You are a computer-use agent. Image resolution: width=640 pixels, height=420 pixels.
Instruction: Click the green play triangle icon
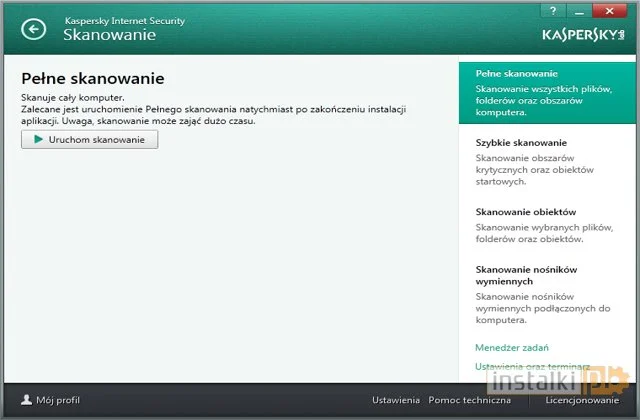coord(37,140)
